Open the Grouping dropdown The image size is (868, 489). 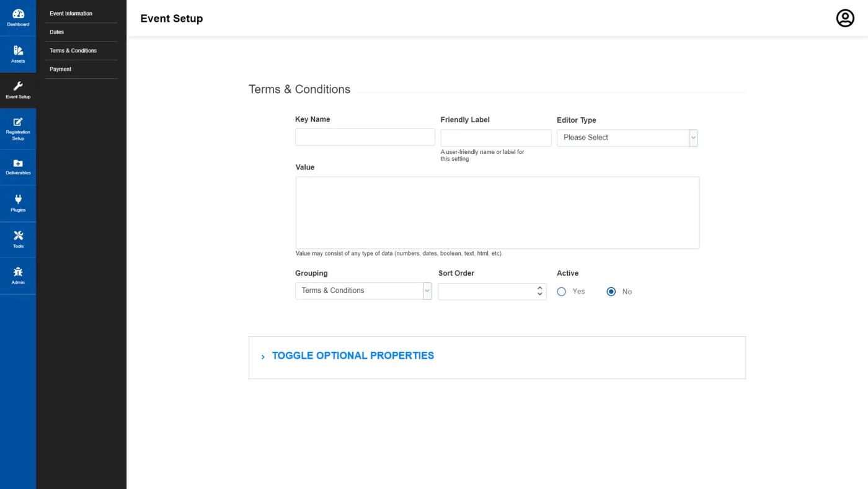coord(363,291)
